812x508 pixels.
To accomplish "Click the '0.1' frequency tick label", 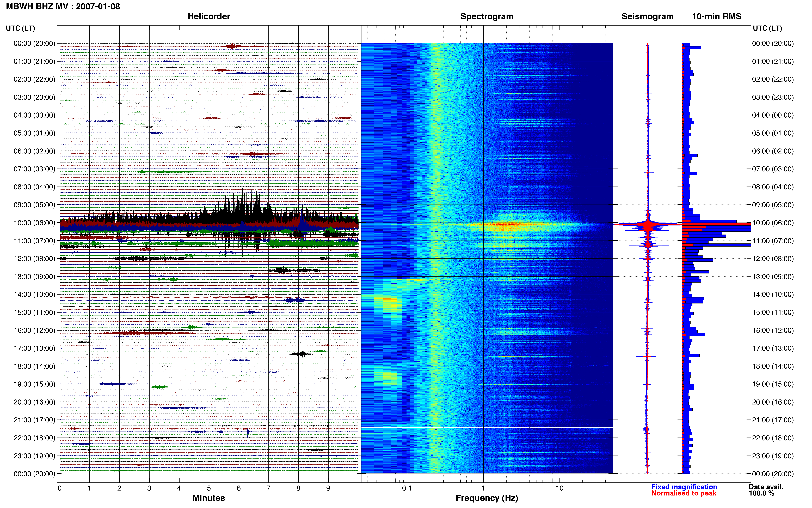I will [407, 488].
